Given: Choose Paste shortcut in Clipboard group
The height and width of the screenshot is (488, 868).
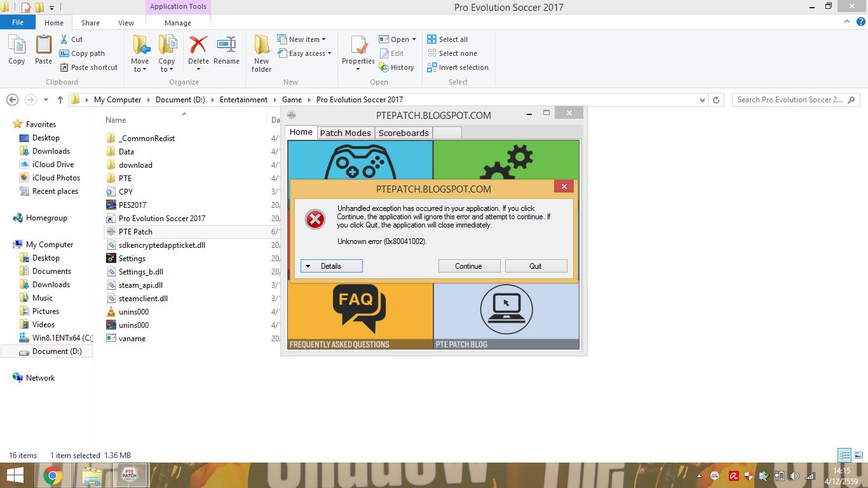Looking at the screenshot, I should tap(88, 67).
